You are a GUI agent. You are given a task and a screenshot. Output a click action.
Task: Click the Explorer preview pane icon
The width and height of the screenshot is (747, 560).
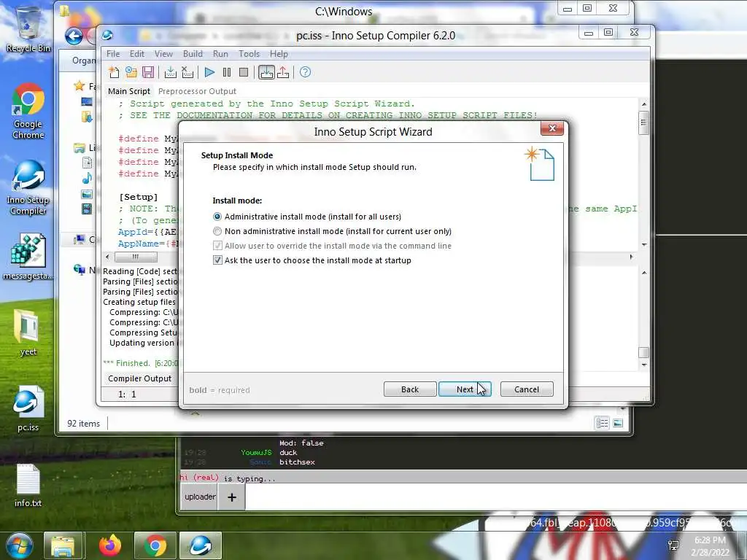coord(618,423)
